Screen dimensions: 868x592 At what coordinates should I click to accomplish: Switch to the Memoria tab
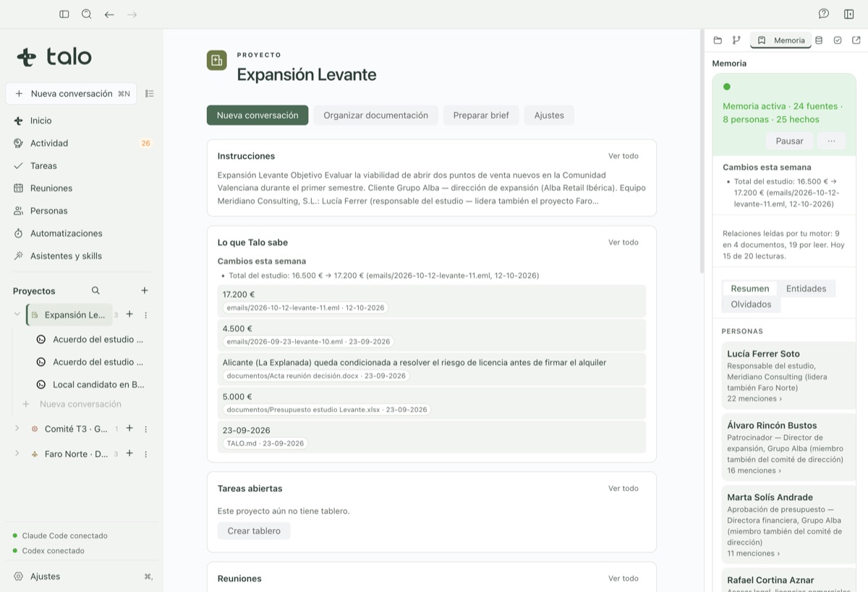click(x=780, y=40)
